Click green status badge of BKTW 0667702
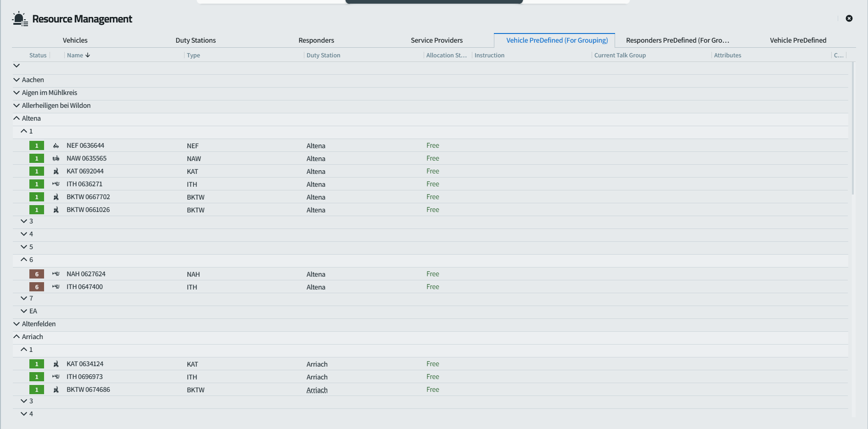 [x=37, y=197]
